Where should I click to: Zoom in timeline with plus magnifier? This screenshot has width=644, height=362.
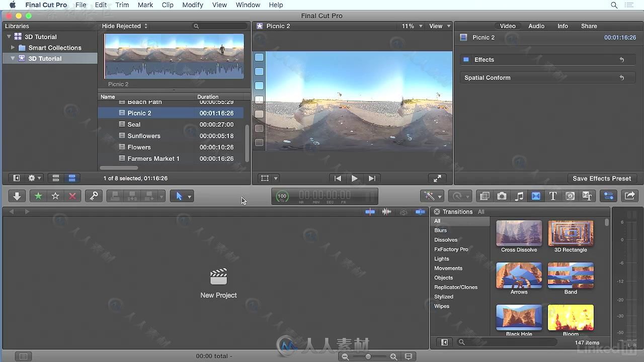(393, 356)
